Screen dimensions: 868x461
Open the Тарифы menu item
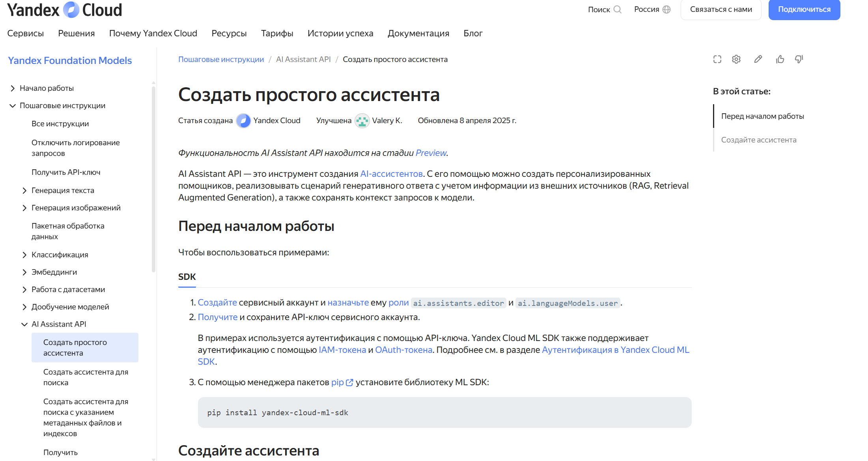point(277,34)
